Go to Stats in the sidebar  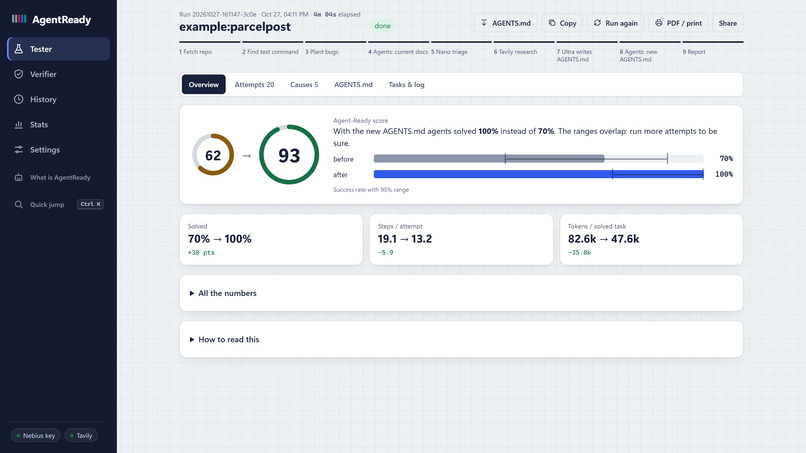(x=58, y=124)
